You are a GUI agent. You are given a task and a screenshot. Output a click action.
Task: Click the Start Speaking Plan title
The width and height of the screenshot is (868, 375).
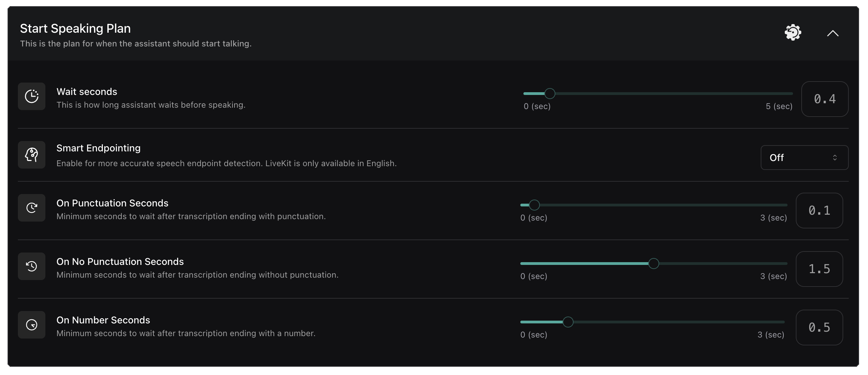[x=75, y=29]
